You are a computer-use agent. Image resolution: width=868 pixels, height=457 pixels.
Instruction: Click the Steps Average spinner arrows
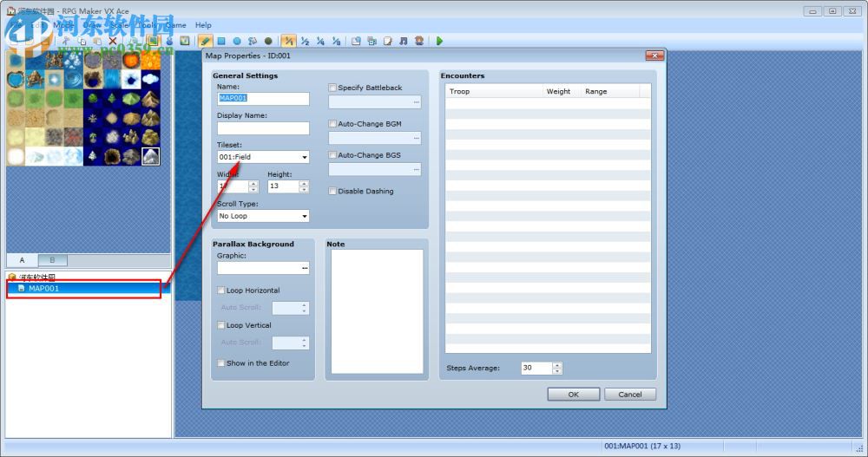point(557,368)
